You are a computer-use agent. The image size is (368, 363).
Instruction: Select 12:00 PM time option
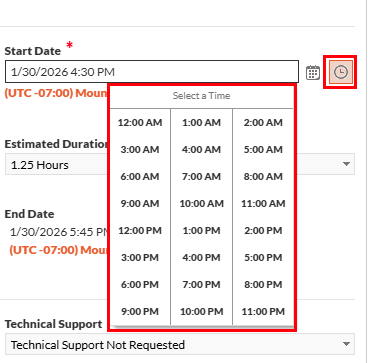coord(140,231)
